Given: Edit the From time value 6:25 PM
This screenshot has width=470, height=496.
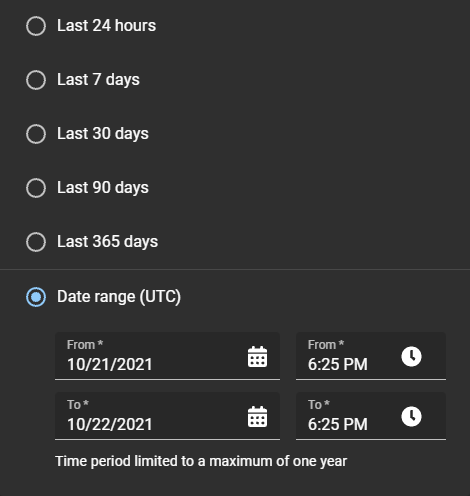Looking at the screenshot, I should (371, 356).
